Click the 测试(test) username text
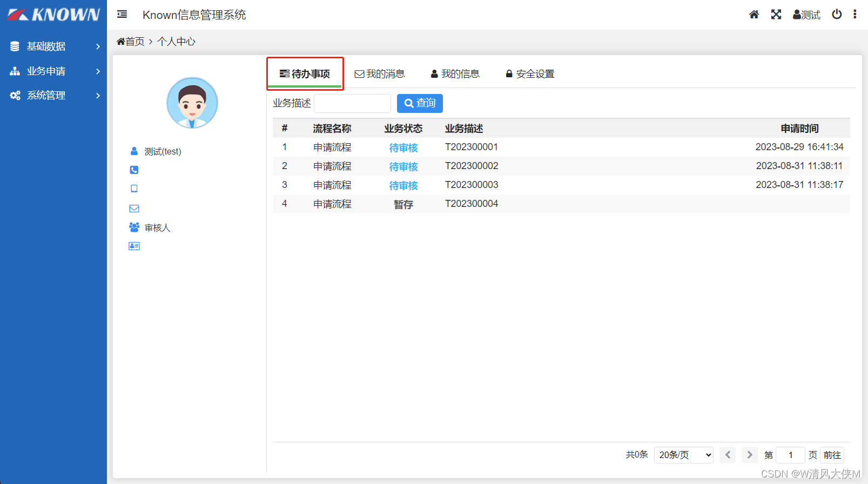Screen dimensions: 868x484 [163, 152]
